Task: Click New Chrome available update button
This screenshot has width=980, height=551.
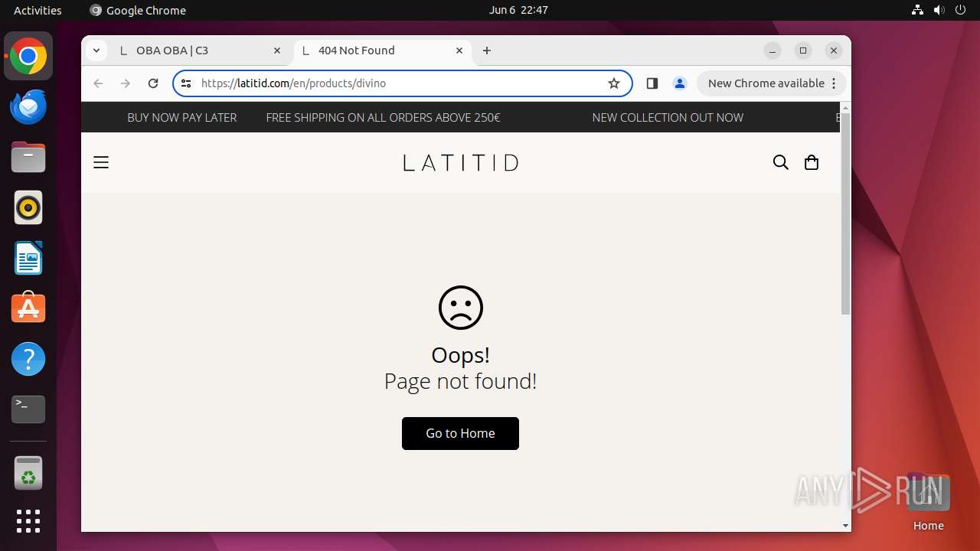Action: [x=766, y=83]
